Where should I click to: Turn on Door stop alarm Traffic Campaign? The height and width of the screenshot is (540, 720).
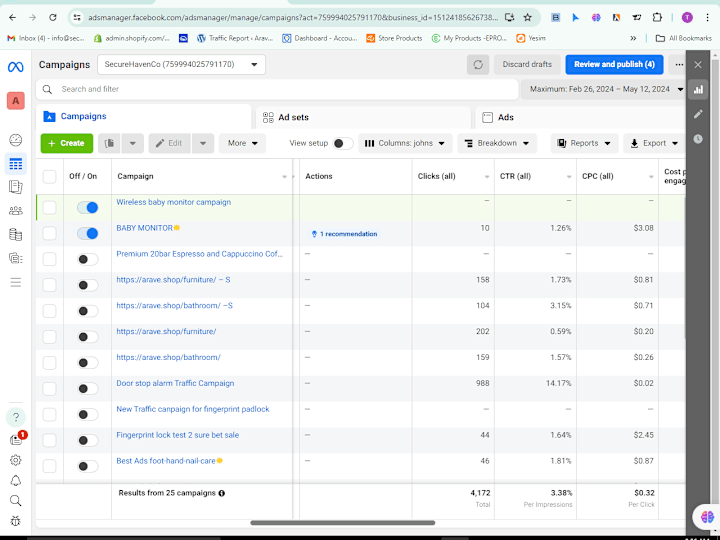click(x=87, y=389)
